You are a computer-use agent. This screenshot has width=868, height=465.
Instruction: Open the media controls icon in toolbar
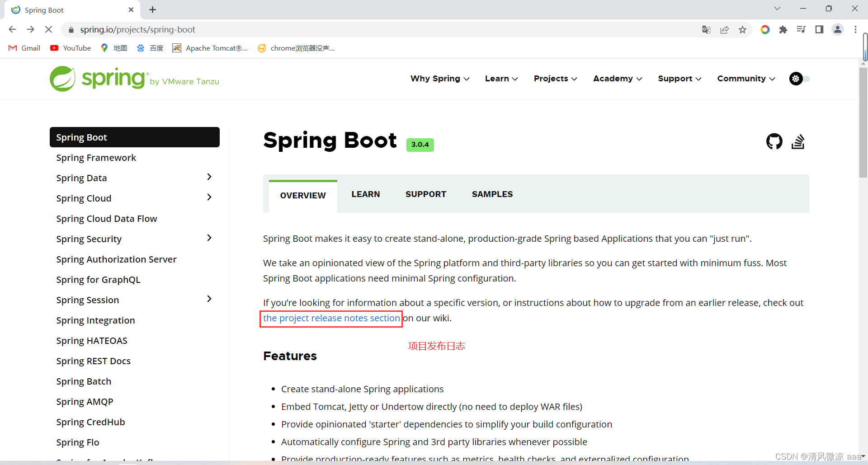pos(801,29)
